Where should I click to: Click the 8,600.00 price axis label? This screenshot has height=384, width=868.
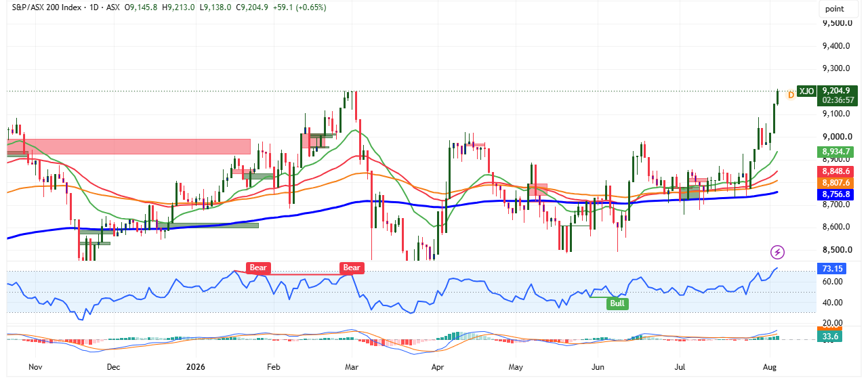(x=837, y=226)
